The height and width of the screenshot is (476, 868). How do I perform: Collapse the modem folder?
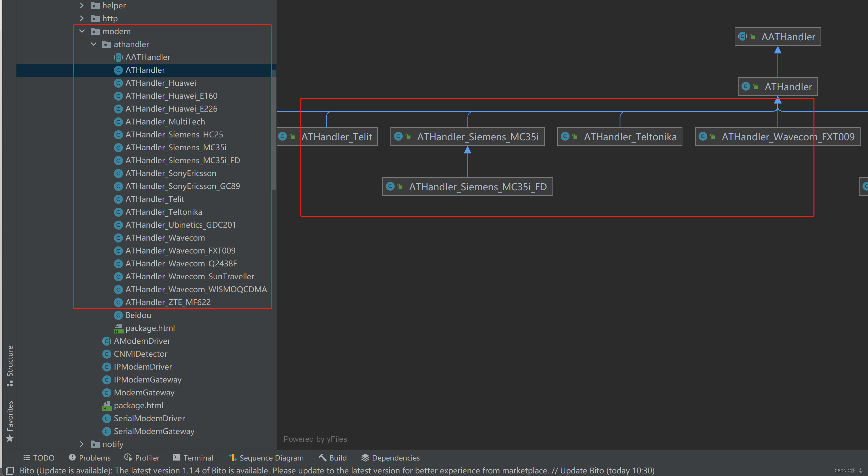(x=82, y=31)
